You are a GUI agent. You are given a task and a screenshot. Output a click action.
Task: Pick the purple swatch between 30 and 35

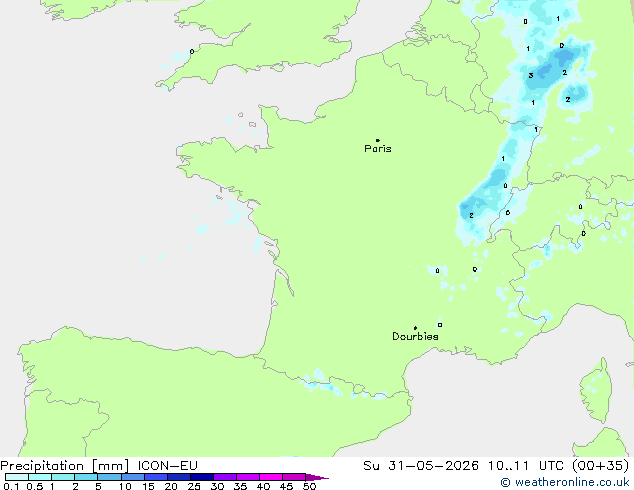click(x=225, y=477)
